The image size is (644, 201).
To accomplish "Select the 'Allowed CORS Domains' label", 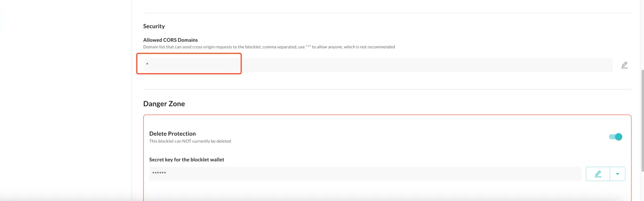I will click(x=171, y=40).
